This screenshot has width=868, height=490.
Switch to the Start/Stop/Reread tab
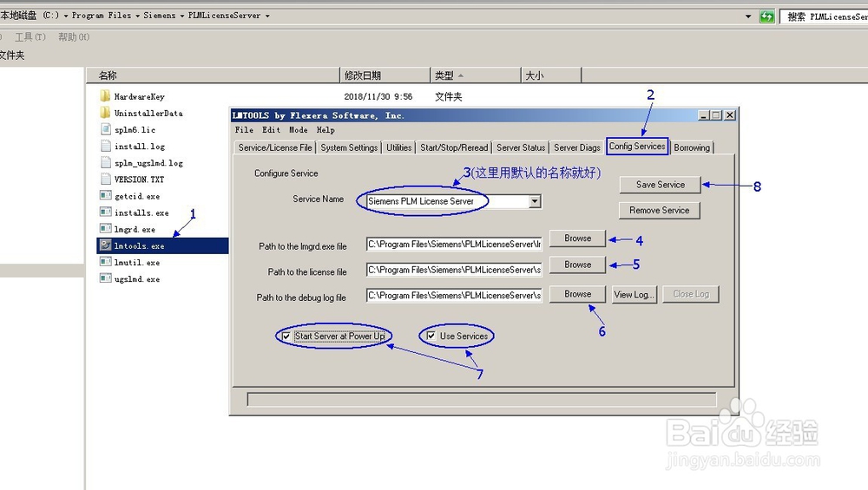(x=454, y=147)
